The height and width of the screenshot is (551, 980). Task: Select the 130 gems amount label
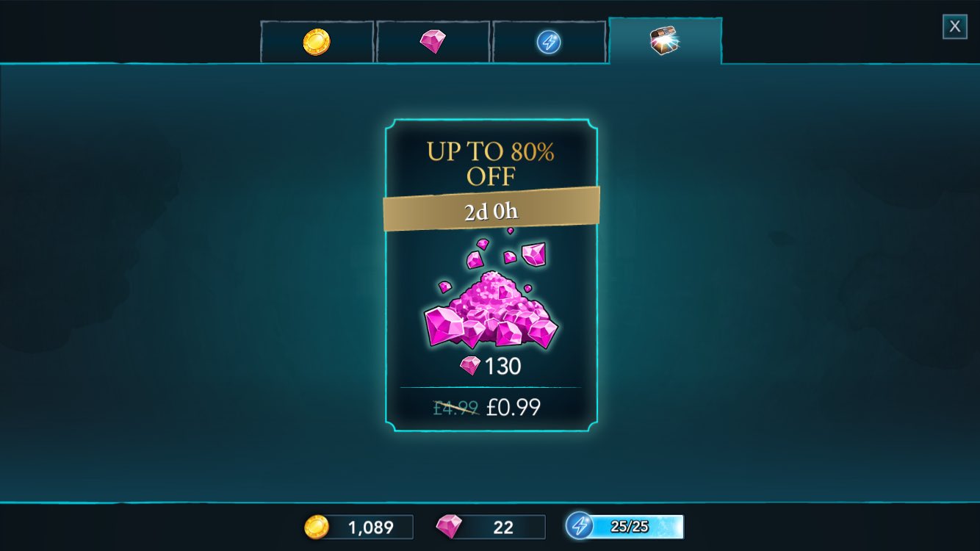(x=503, y=365)
